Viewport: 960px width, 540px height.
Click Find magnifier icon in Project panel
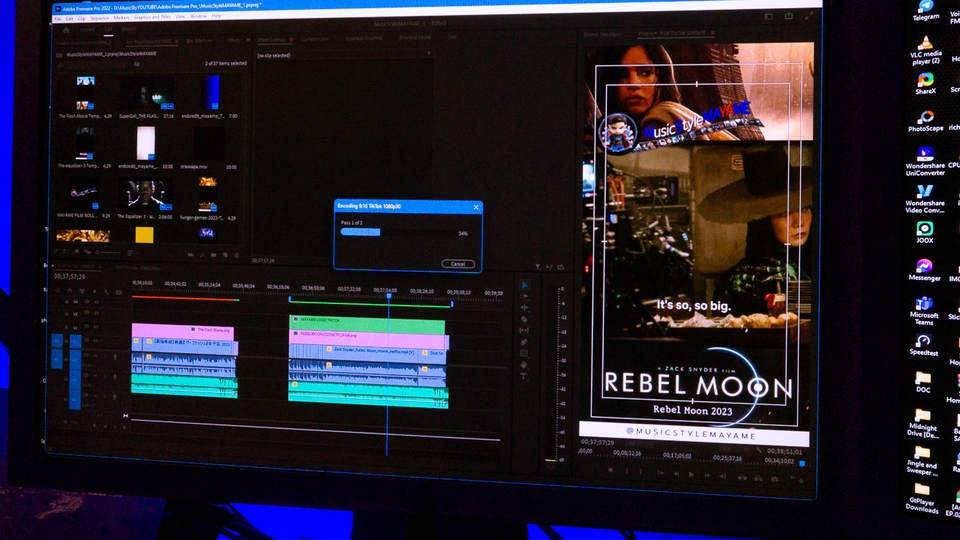[202, 254]
